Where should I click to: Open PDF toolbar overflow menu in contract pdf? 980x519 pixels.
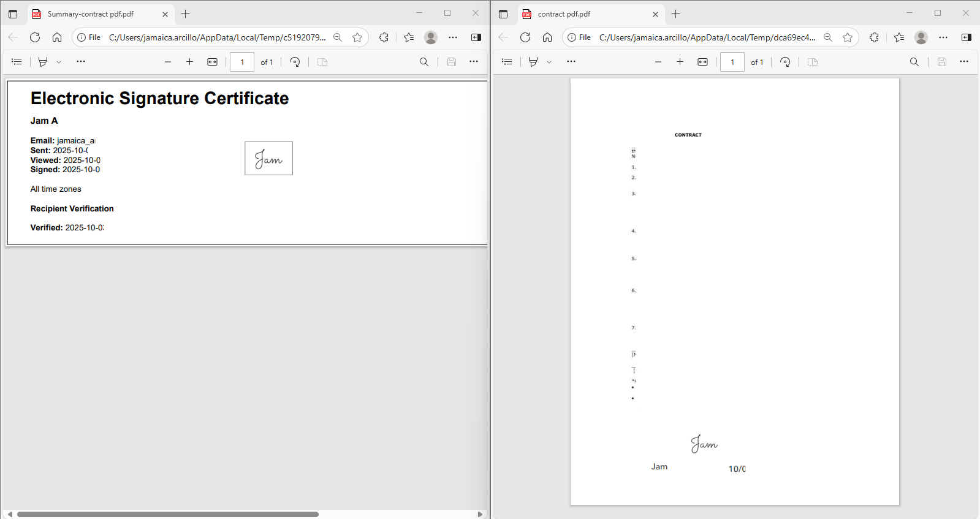click(x=964, y=62)
